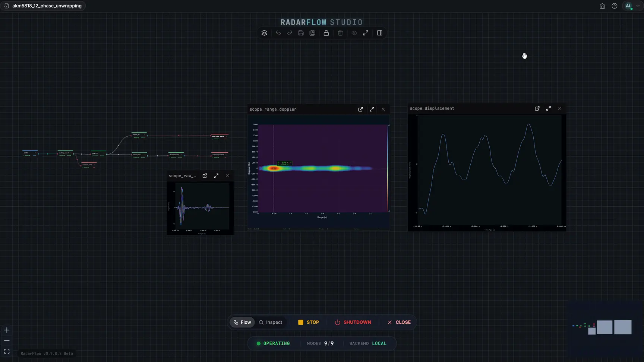The image size is (644, 362).
Task: Pop out the scope_raw panel
Action: (x=205, y=176)
